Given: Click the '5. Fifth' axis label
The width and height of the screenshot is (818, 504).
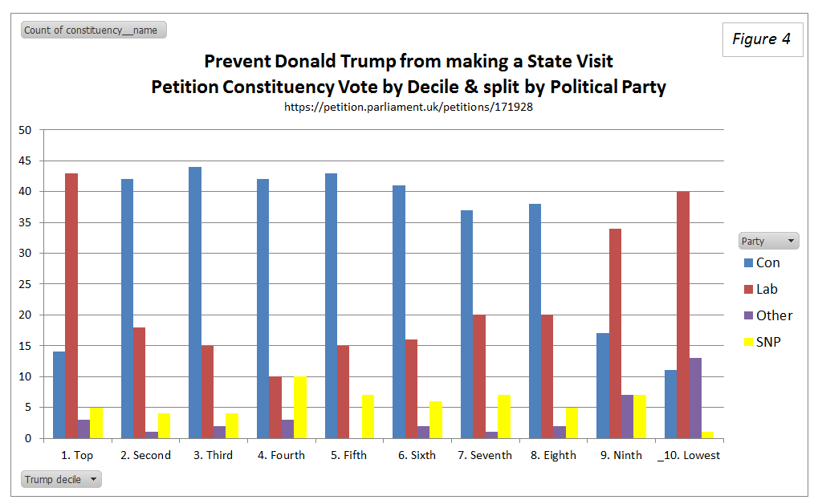Looking at the screenshot, I should click(x=348, y=455).
